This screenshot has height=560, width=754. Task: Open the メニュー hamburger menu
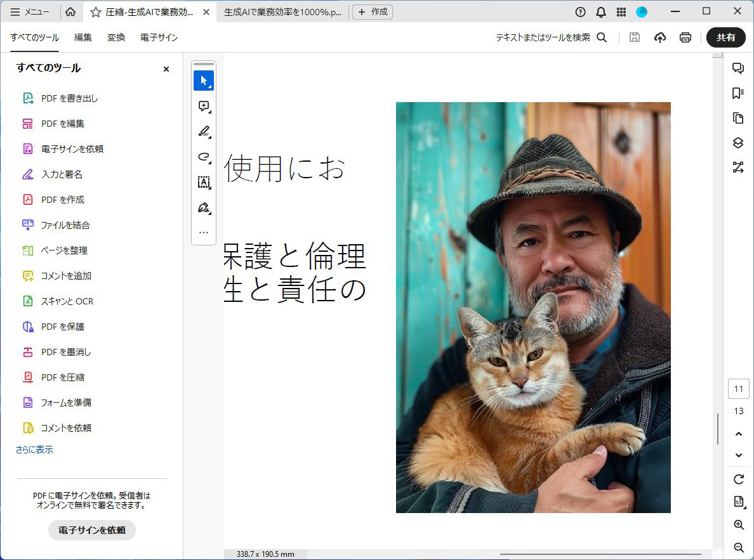pyautogui.click(x=30, y=12)
